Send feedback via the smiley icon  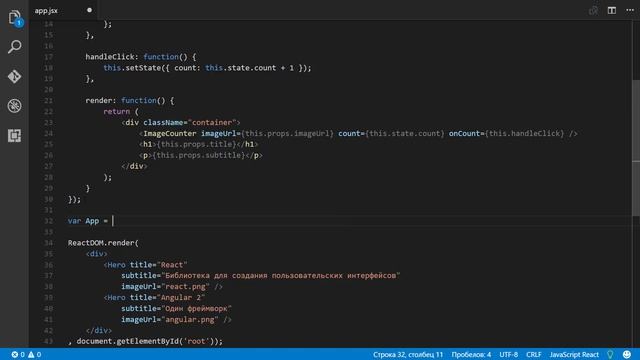point(627,354)
